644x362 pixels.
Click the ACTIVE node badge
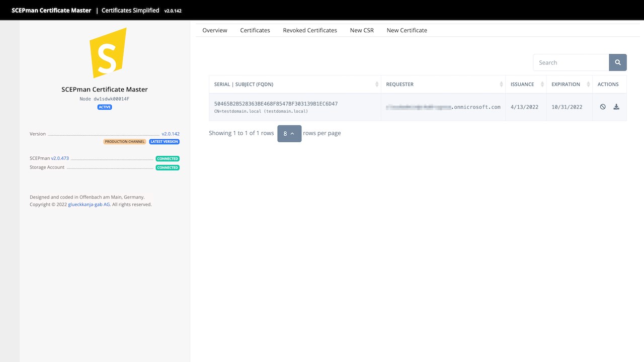[x=105, y=107]
